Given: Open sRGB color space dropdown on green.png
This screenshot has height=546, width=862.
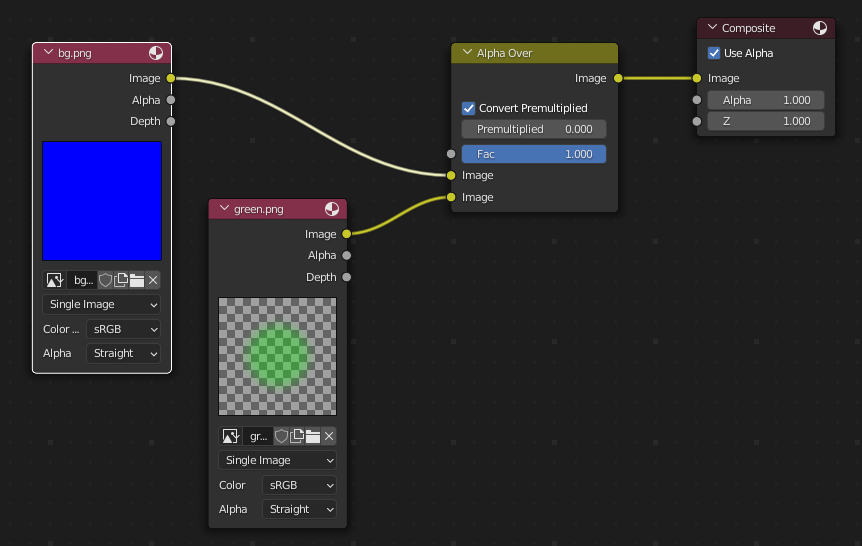Looking at the screenshot, I should coord(299,485).
